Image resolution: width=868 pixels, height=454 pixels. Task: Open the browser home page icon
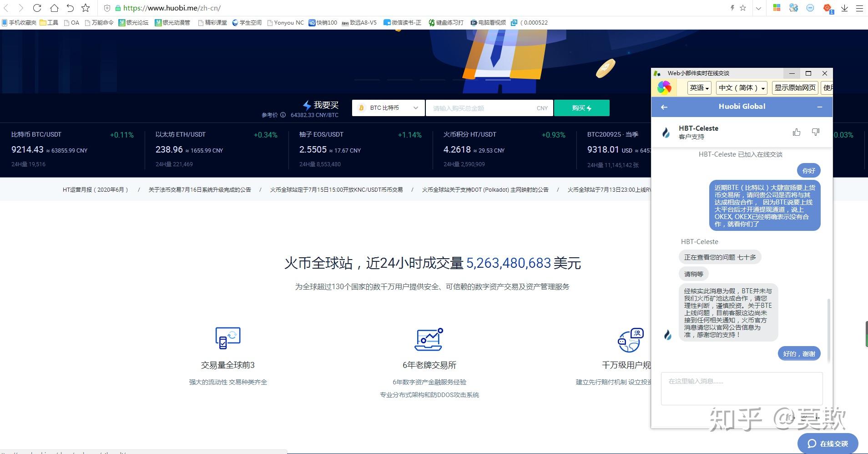pos(54,8)
